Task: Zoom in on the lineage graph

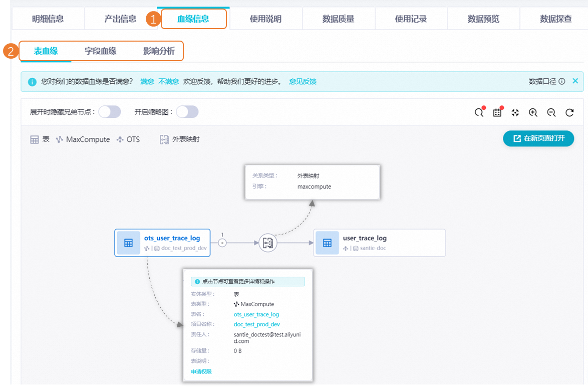Action: coord(533,112)
